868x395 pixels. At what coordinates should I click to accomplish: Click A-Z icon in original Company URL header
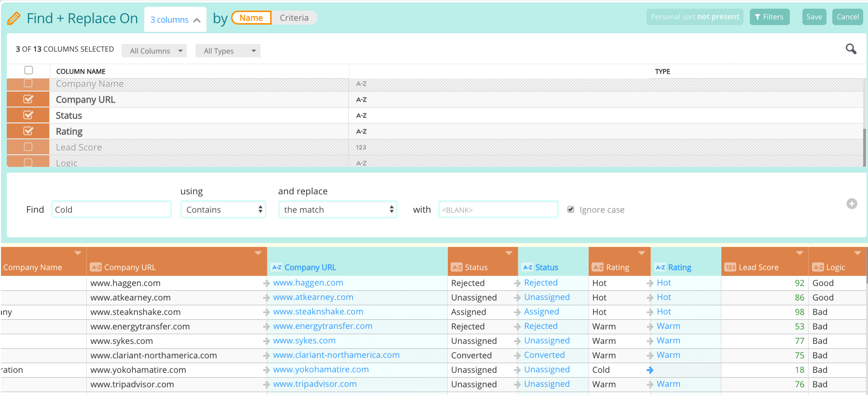pos(96,267)
